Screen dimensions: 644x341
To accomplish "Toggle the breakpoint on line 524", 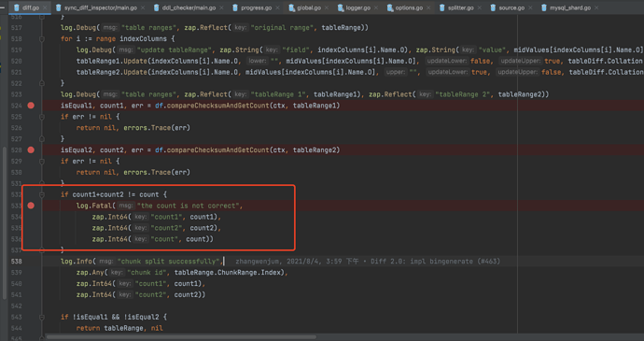I will [x=31, y=106].
